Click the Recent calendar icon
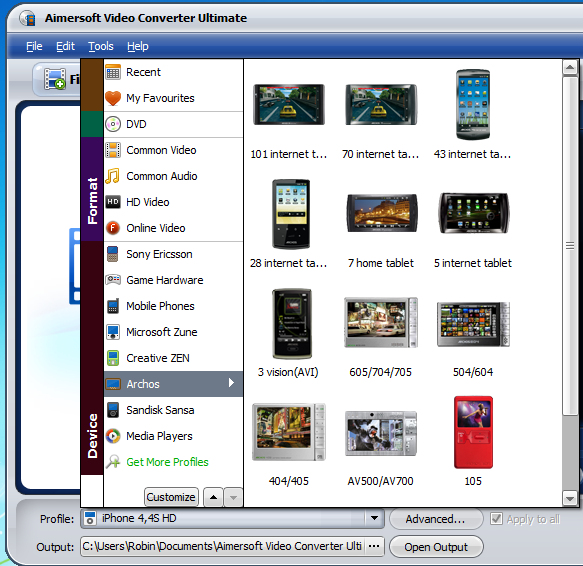The height and width of the screenshot is (566, 583). pos(113,72)
